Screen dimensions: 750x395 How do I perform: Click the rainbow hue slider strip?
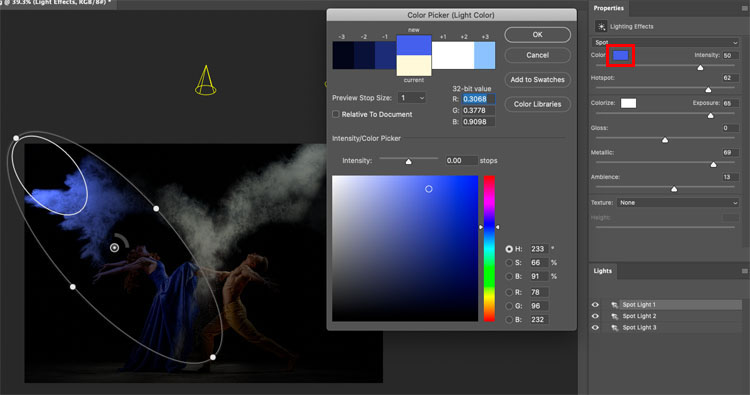coord(489,248)
